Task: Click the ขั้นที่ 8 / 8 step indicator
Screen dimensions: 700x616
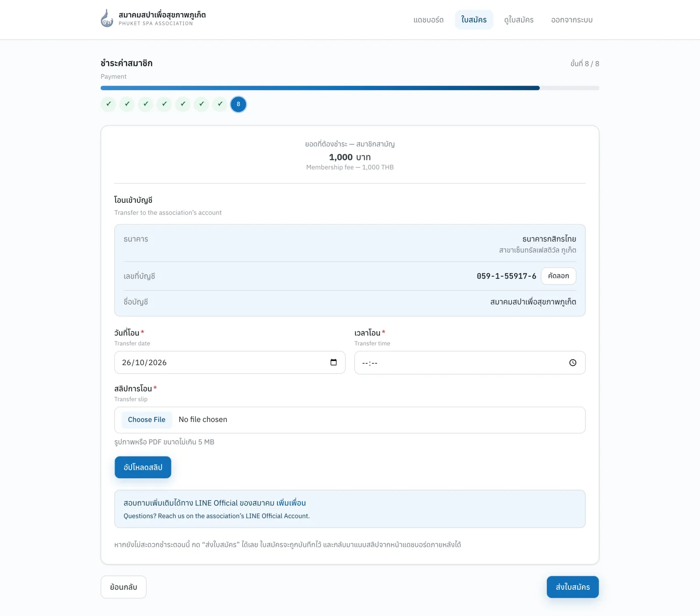Action: 584,63
